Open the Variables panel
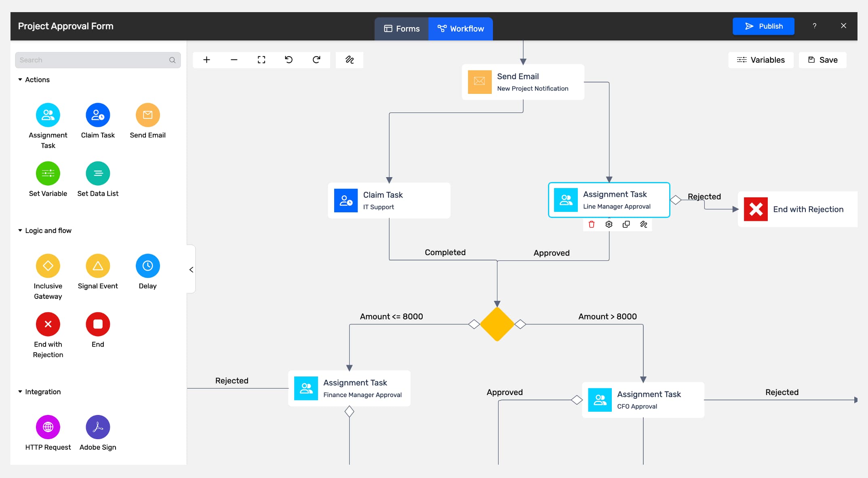 click(761, 60)
